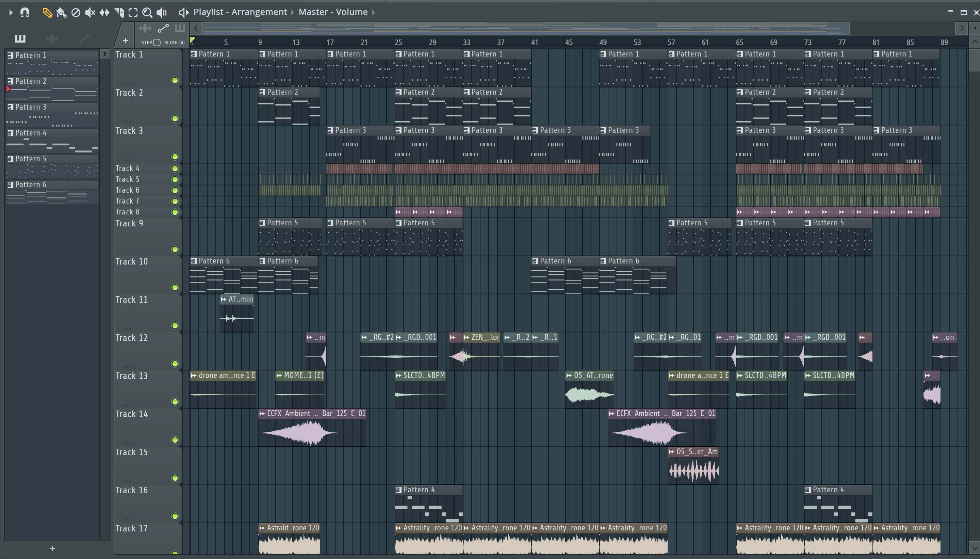The width and height of the screenshot is (980, 559).
Task: Click bar 65 on the timeline ruler
Action: click(739, 42)
